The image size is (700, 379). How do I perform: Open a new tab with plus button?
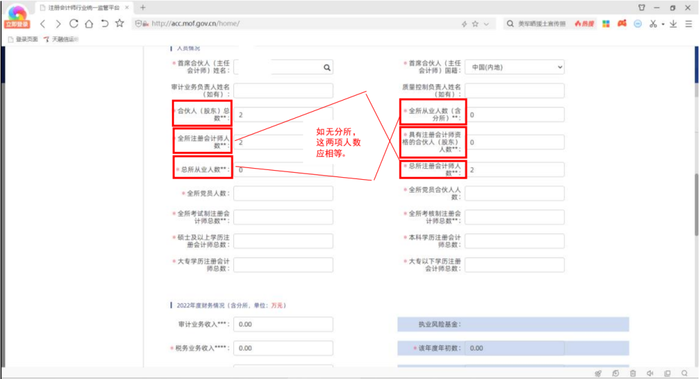[143, 8]
